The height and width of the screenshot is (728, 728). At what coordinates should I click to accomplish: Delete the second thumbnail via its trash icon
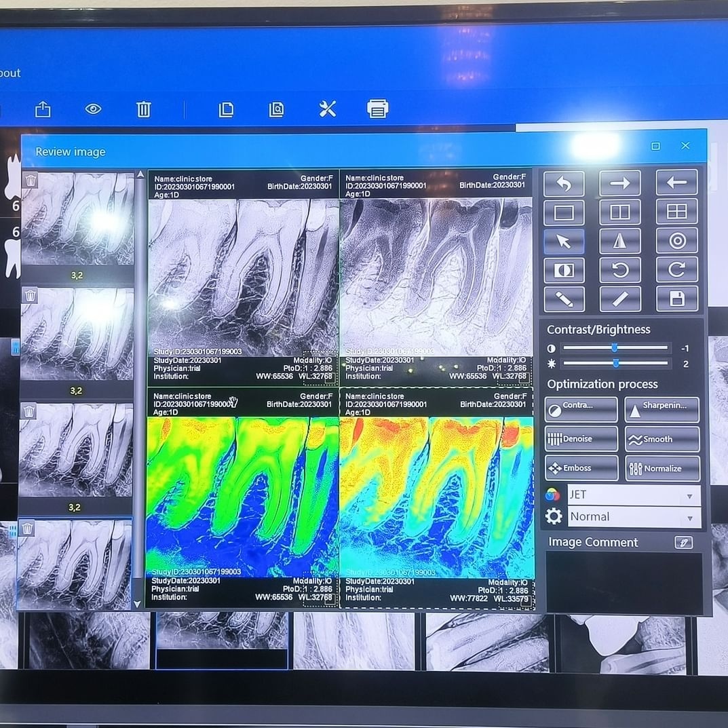tap(30, 295)
